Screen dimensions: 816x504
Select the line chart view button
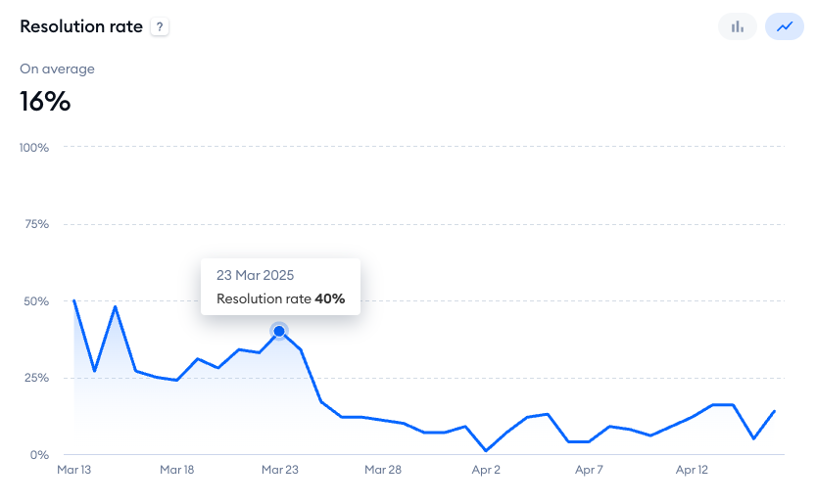tap(784, 26)
